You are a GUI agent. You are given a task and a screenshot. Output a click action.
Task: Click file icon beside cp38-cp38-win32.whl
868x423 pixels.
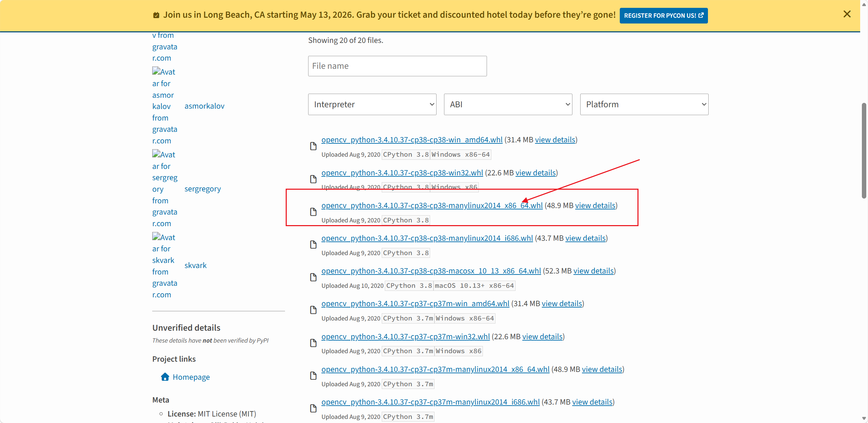tap(313, 179)
